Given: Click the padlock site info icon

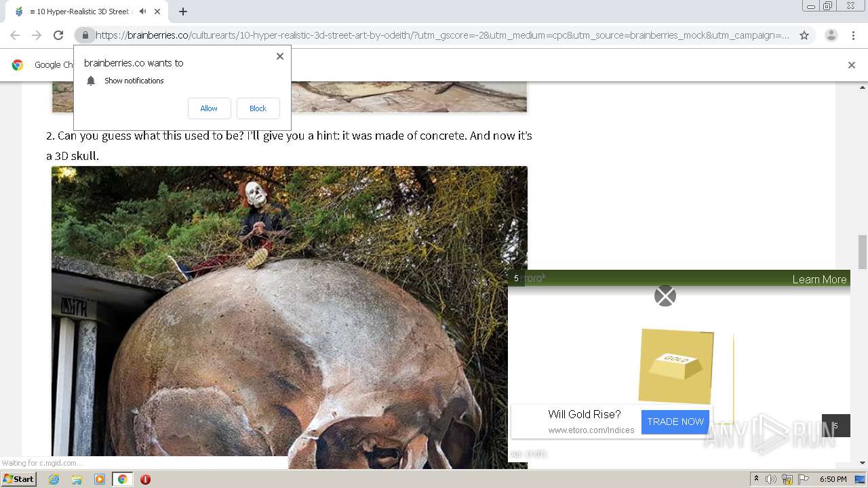Looking at the screenshot, I should tap(85, 35).
